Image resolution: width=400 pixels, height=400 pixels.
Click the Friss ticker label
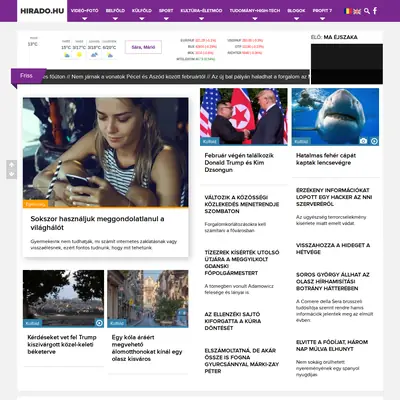pyautogui.click(x=26, y=76)
